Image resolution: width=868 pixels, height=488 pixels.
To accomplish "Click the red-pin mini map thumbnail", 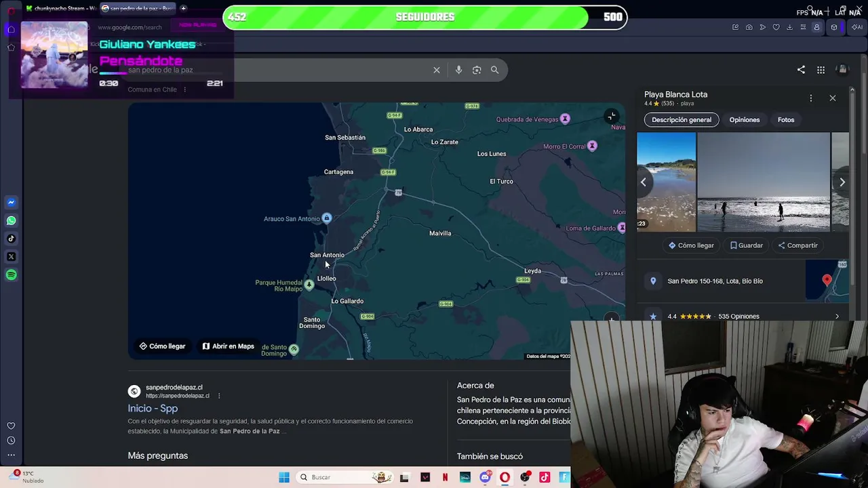I will pyautogui.click(x=827, y=280).
